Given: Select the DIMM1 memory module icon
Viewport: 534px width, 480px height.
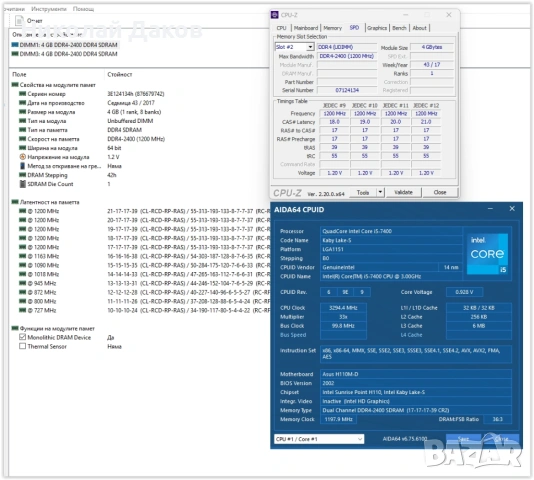Looking at the screenshot, I should click(x=15, y=45).
